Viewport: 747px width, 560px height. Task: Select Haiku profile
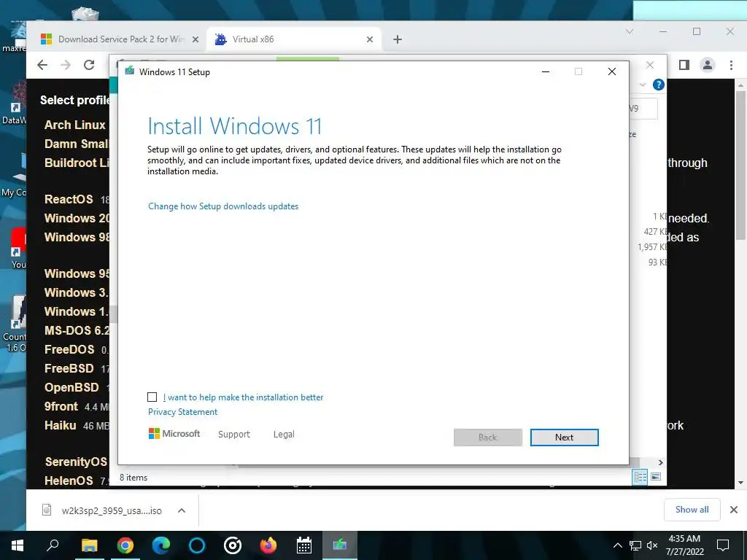click(60, 425)
